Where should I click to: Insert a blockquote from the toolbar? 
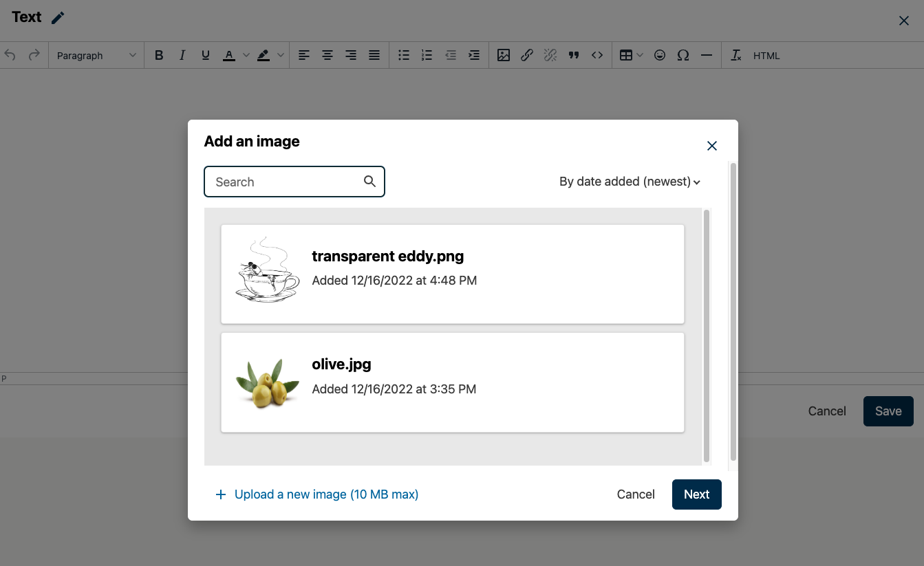click(x=574, y=56)
